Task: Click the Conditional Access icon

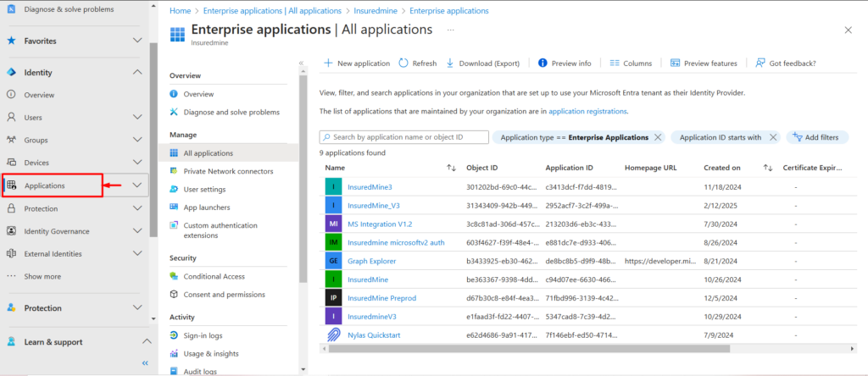Action: coord(174,276)
